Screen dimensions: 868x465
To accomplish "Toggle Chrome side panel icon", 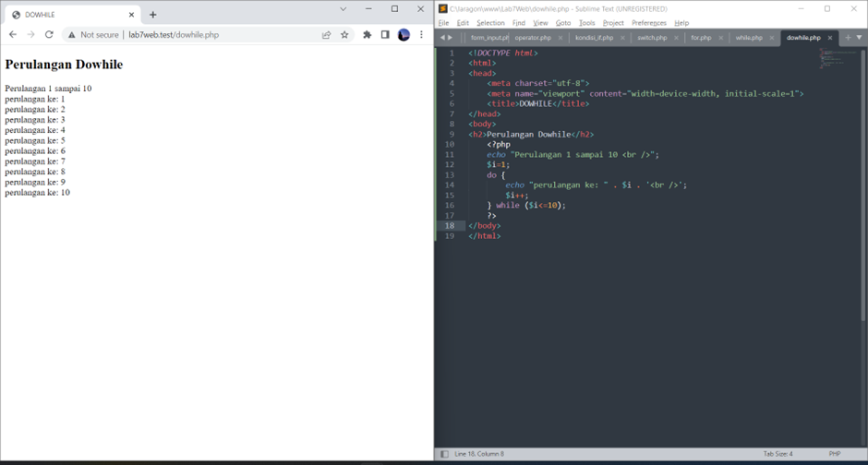I will click(385, 35).
